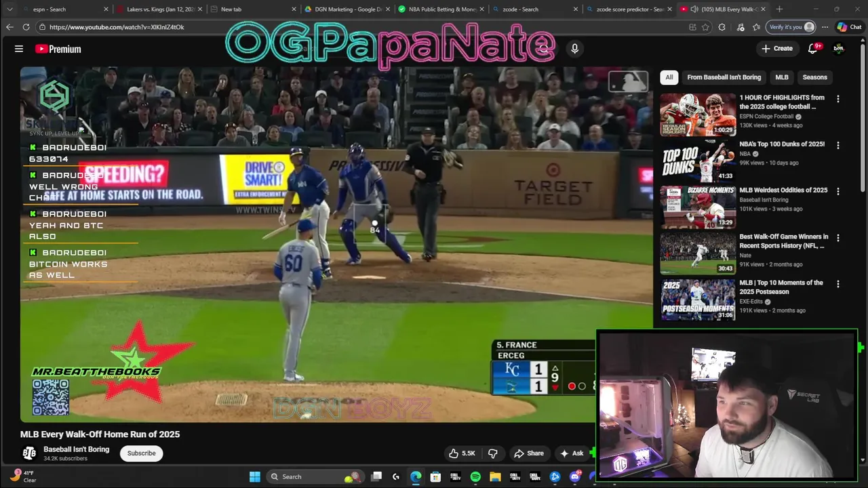The image size is (868, 488).
Task: Switch to Lakers vs. Kings tab
Action: tap(160, 9)
